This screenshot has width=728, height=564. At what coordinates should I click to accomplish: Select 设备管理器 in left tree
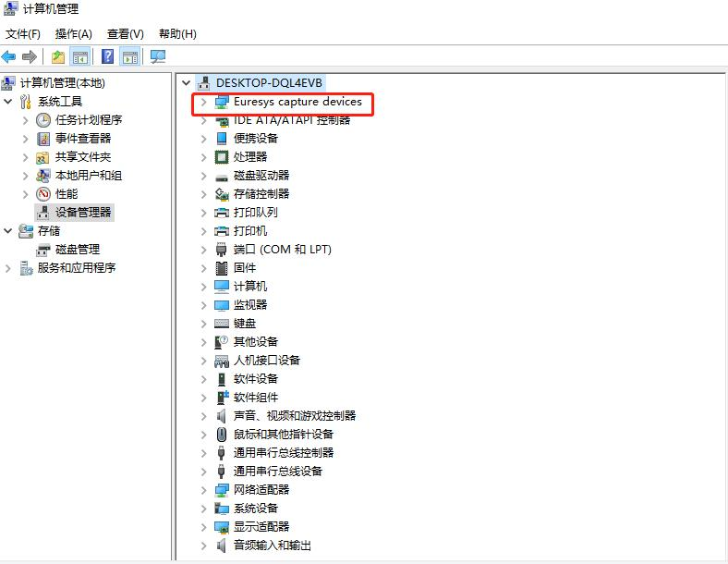click(x=82, y=213)
